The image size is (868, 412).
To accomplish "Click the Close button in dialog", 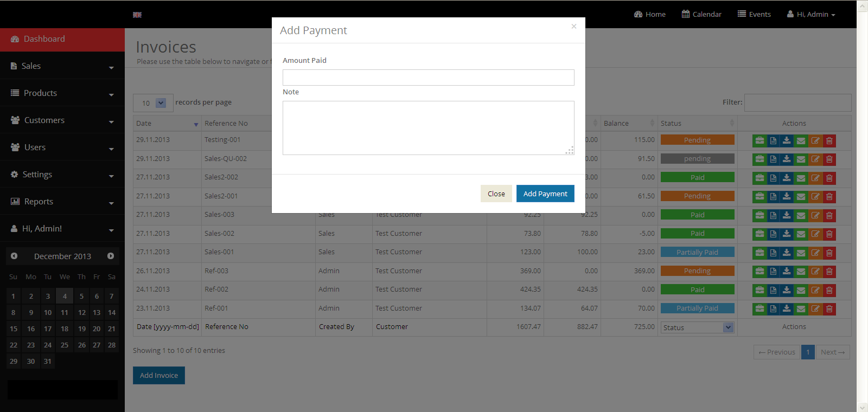I will click(496, 194).
